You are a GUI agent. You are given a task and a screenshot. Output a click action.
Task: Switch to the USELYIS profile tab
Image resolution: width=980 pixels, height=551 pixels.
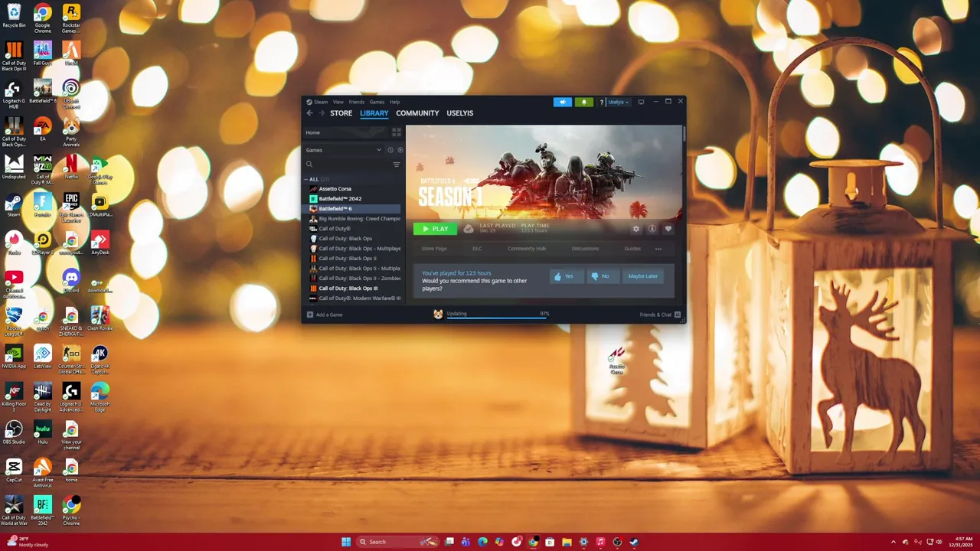pos(460,113)
